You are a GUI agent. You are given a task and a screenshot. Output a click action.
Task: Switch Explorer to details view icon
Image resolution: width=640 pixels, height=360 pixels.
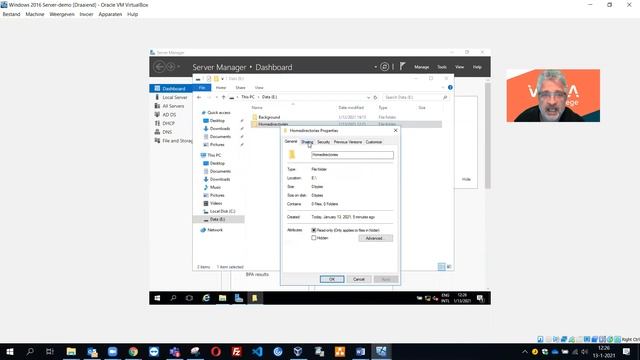(x=441, y=267)
